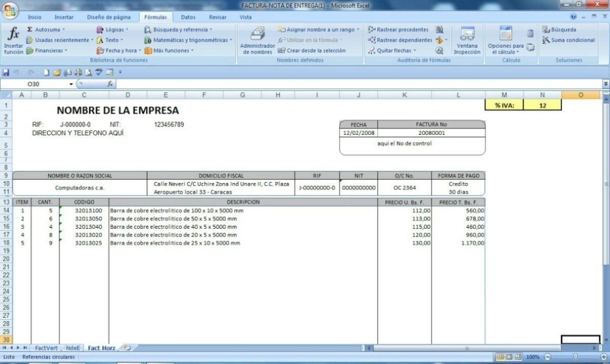Click Evaluar fórmula magnifier icon
This screenshot has height=364, width=610.
pyautogui.click(x=440, y=50)
